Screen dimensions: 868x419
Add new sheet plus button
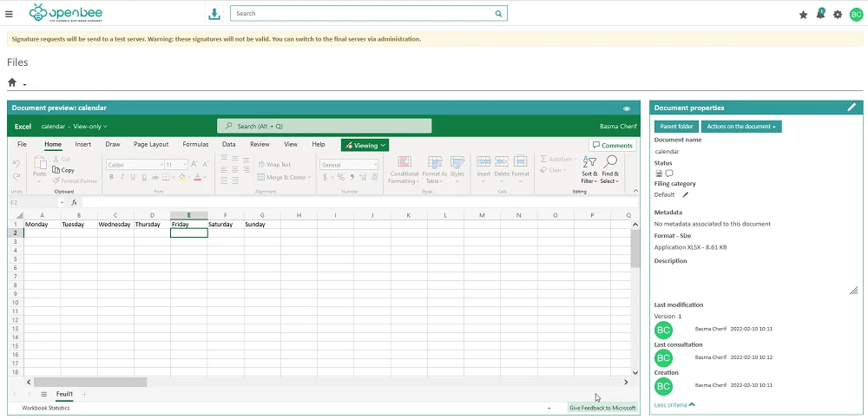pos(85,394)
